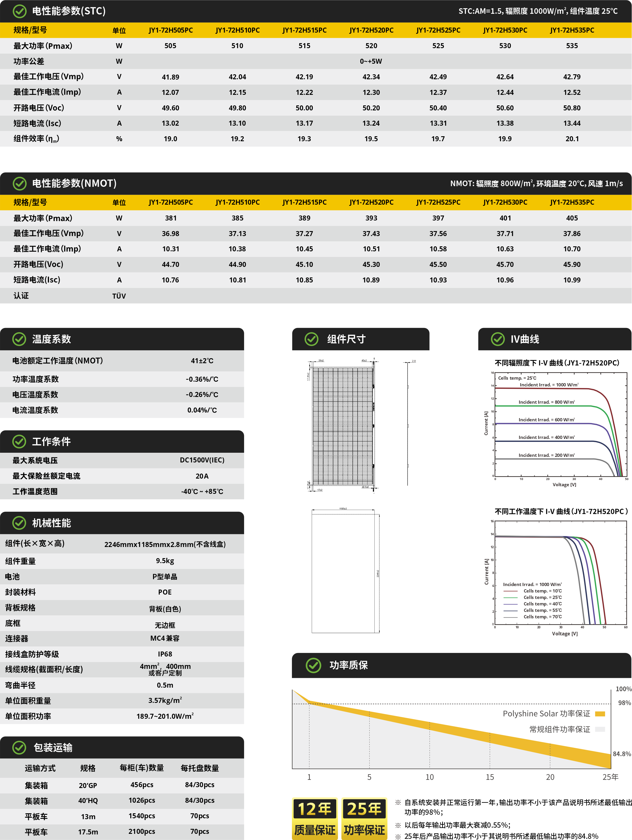Click the 84.8% warranty end label
Viewport: 632px width, 840px height.
click(622, 754)
